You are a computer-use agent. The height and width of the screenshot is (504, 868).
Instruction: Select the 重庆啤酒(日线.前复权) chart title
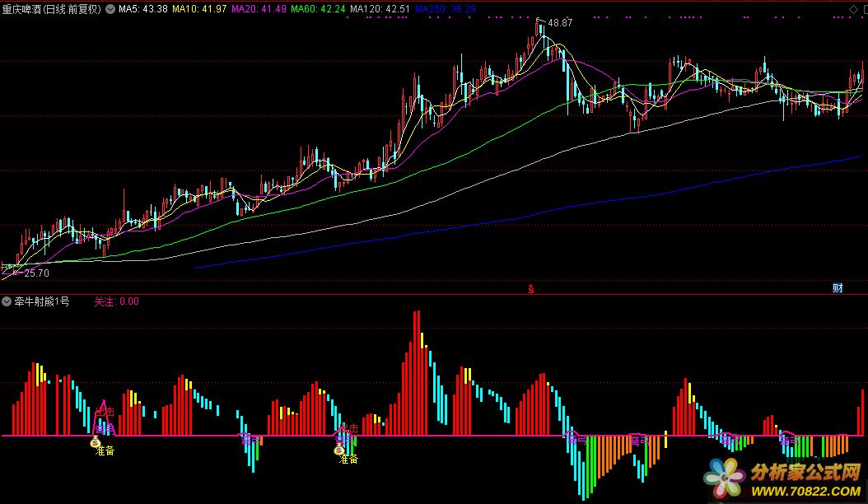pos(52,9)
